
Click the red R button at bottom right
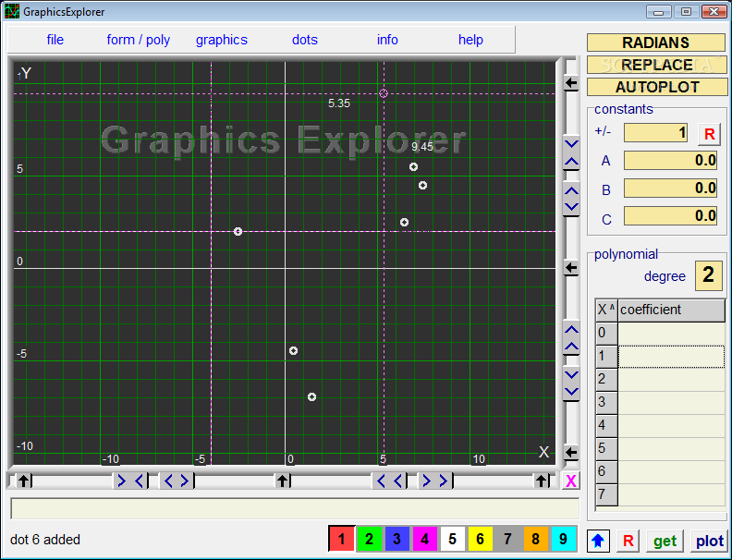click(x=628, y=541)
